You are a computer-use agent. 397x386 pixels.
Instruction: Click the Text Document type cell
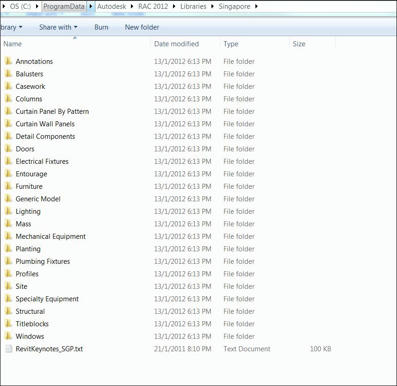point(247,349)
